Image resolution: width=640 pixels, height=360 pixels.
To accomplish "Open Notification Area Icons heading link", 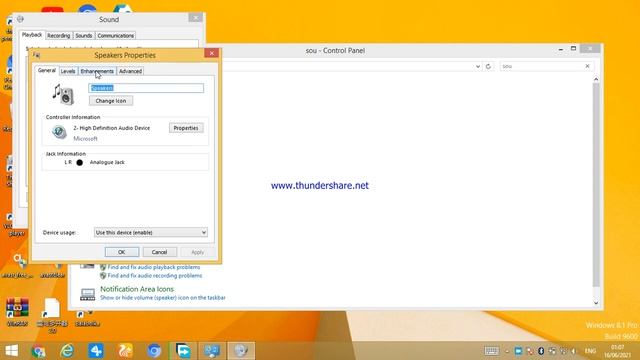I will pyautogui.click(x=137, y=289).
